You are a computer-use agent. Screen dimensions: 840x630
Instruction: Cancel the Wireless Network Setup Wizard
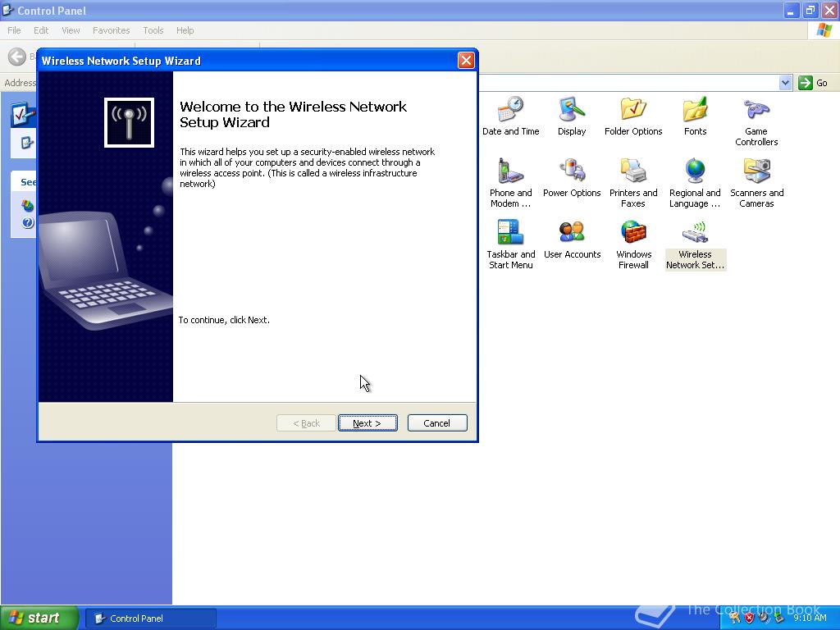[437, 422]
